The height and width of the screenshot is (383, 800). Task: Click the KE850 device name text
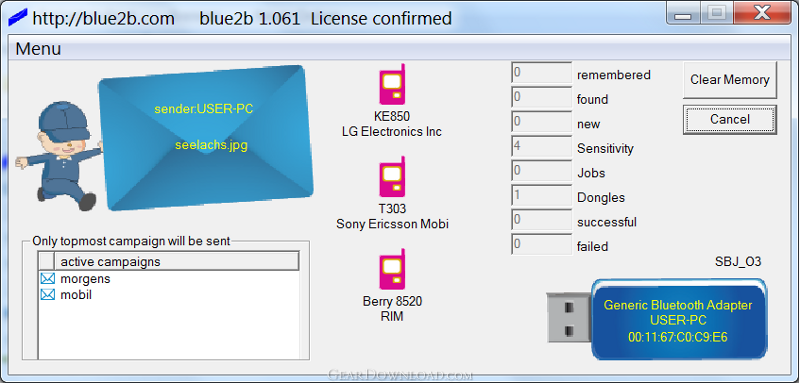point(392,116)
